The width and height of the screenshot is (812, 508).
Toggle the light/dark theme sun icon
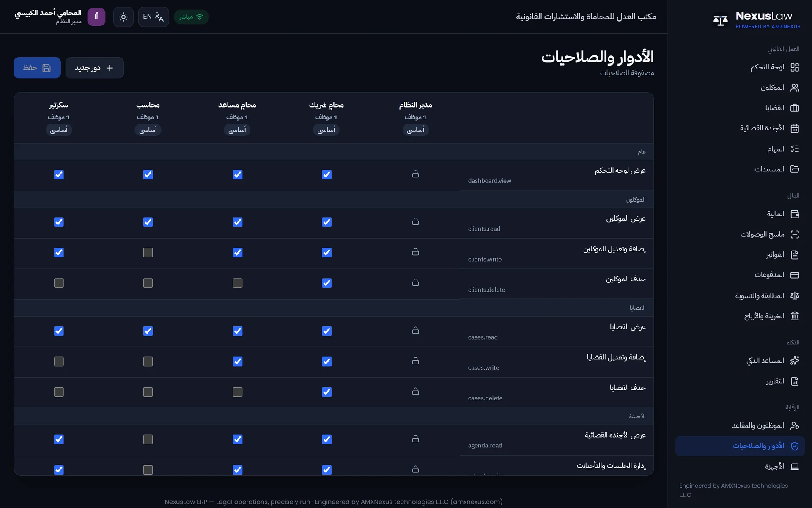tap(123, 17)
